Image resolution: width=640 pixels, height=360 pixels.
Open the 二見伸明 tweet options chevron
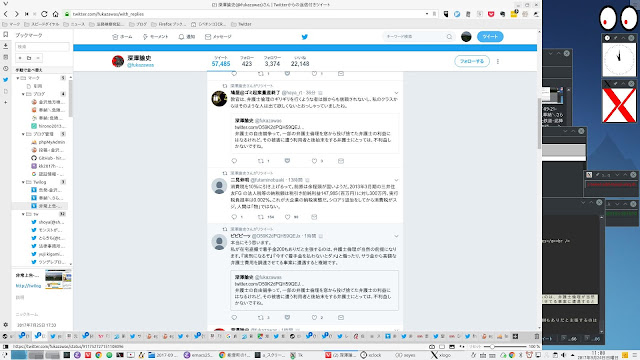tap(396, 180)
